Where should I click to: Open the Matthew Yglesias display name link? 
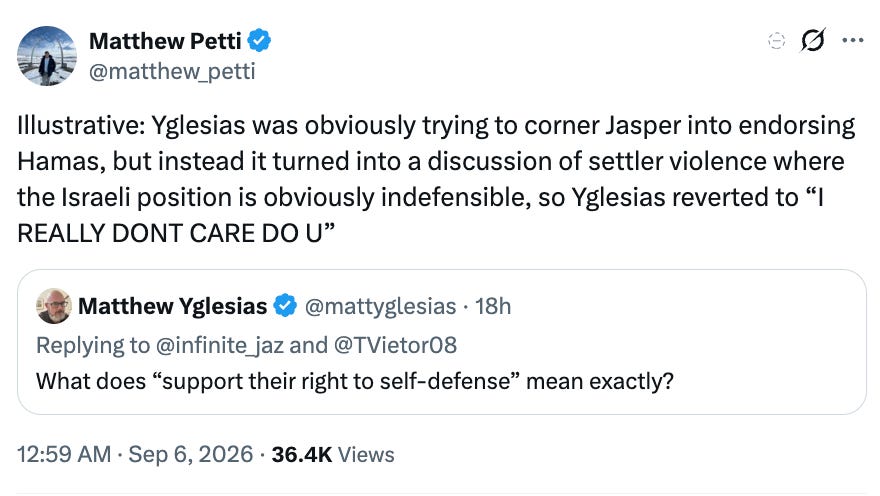pos(172,306)
